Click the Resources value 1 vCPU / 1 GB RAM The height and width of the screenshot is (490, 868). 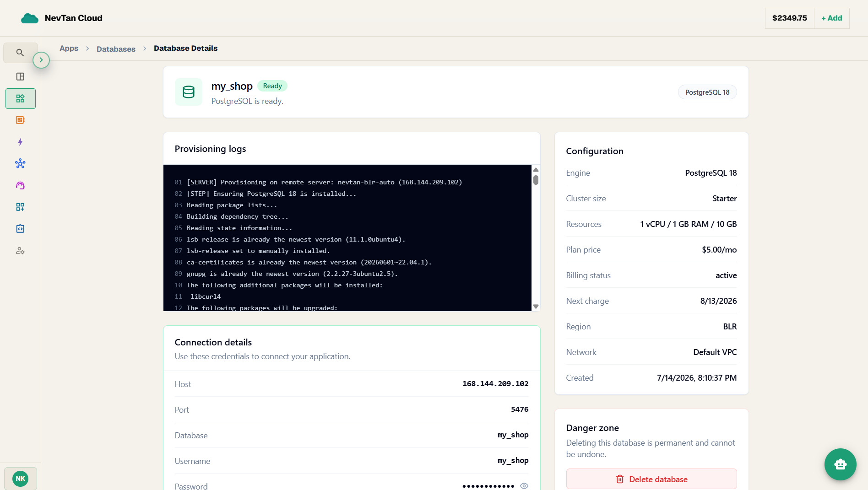click(688, 224)
